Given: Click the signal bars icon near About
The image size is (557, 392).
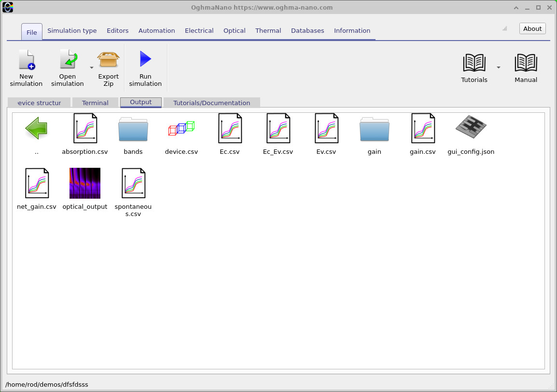Looking at the screenshot, I should 505,29.
